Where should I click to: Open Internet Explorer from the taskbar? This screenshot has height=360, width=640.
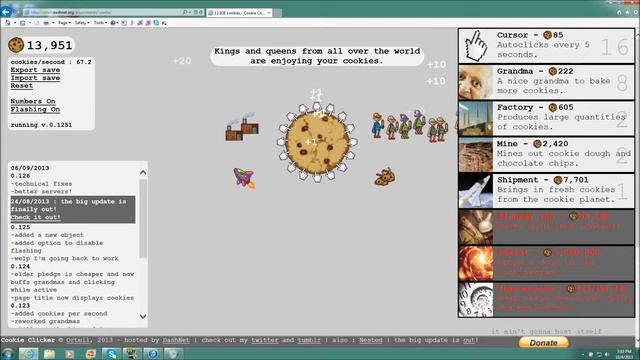point(29,353)
